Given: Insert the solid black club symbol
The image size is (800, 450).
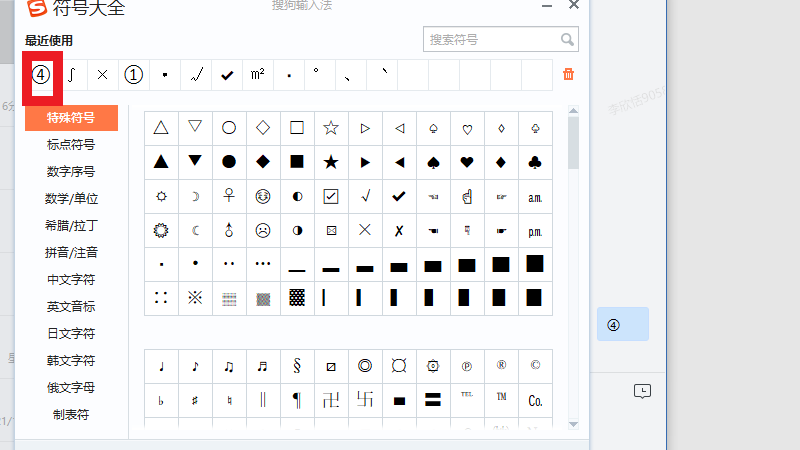Looking at the screenshot, I should coord(535,161).
